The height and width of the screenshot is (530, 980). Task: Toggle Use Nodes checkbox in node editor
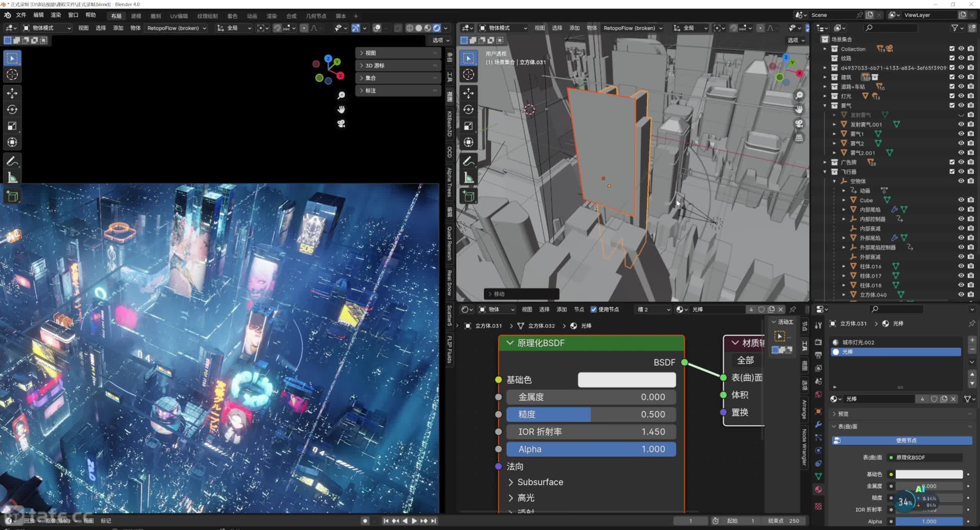(x=593, y=309)
